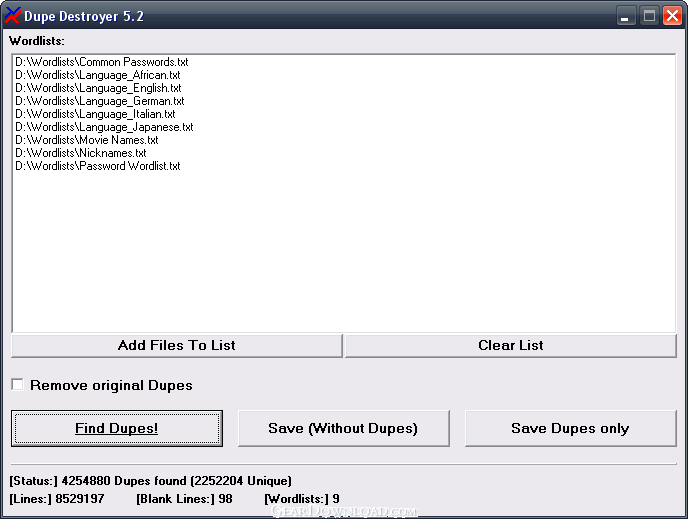Screen dimensions: 688x519
Task: Maximize the Dupe Destroyer window
Action: [649, 16]
